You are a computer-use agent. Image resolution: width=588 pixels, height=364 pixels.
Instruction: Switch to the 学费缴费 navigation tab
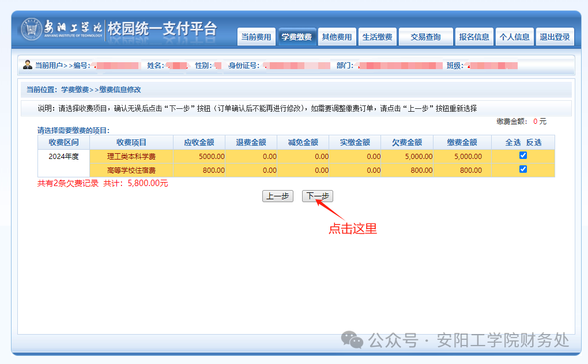click(x=296, y=37)
